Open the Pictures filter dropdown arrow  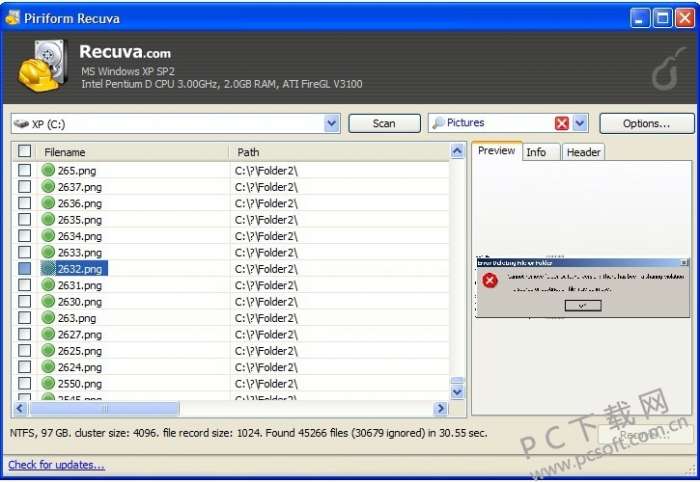coord(580,123)
